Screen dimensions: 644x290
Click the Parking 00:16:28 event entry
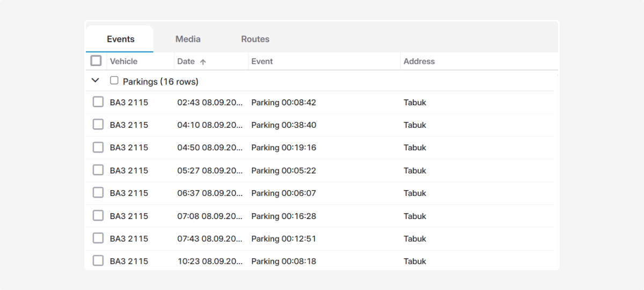pos(283,216)
